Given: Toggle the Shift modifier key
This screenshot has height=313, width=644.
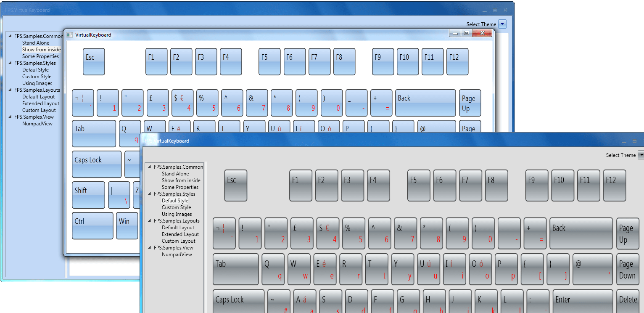Looking at the screenshot, I should [88, 195].
